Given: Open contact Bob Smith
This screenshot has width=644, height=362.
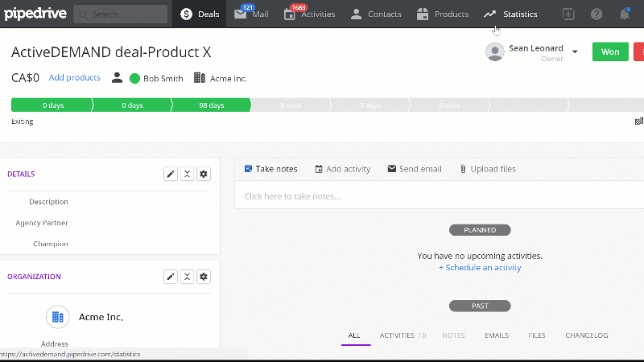Looking at the screenshot, I should [x=163, y=78].
